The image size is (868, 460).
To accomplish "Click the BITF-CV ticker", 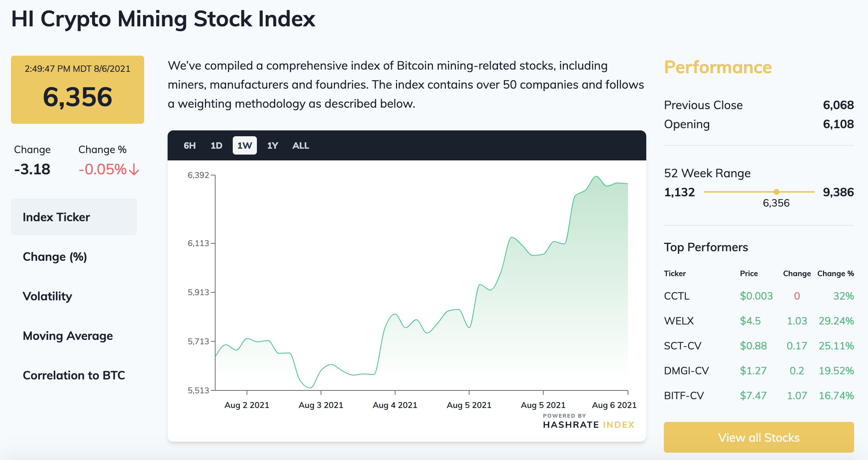I will [x=684, y=396].
